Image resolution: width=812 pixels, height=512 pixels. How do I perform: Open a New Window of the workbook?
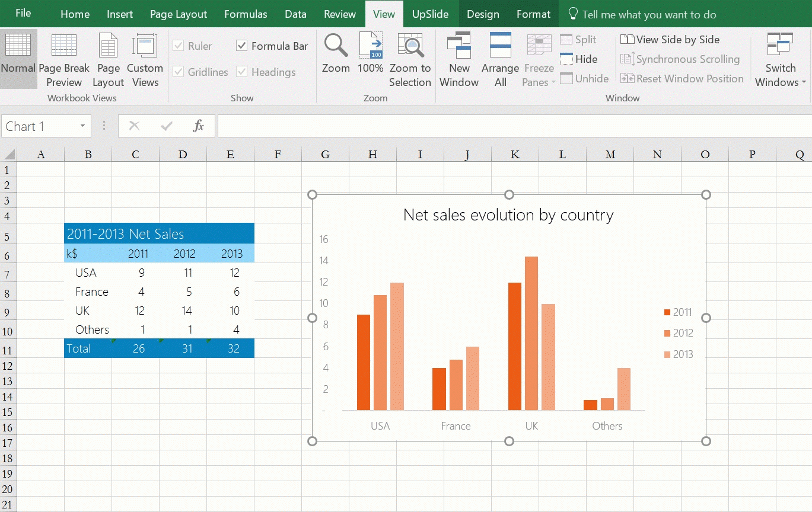pyautogui.click(x=458, y=59)
